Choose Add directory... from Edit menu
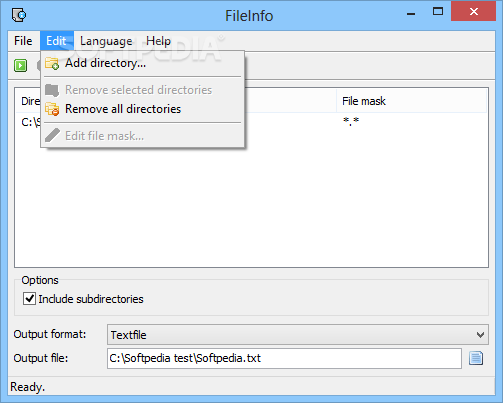The image size is (503, 403). pyautogui.click(x=143, y=63)
